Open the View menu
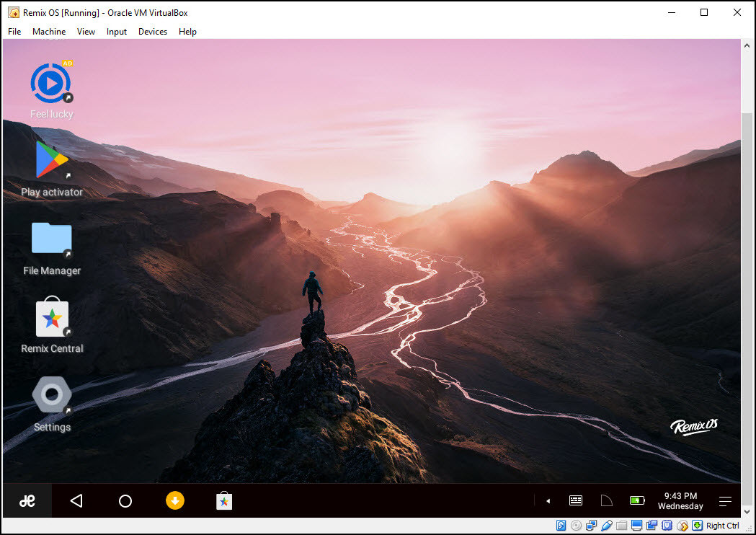 (x=86, y=31)
